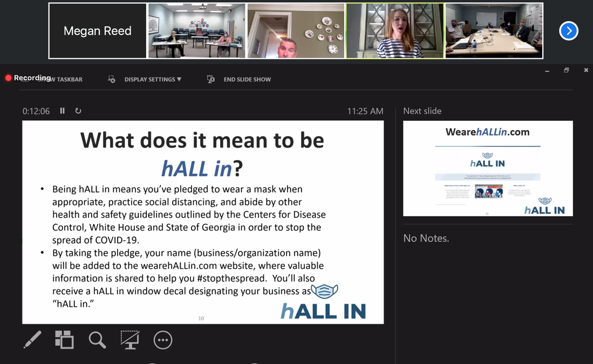Select the active speaker video tile
593x364 pixels.
click(x=395, y=31)
